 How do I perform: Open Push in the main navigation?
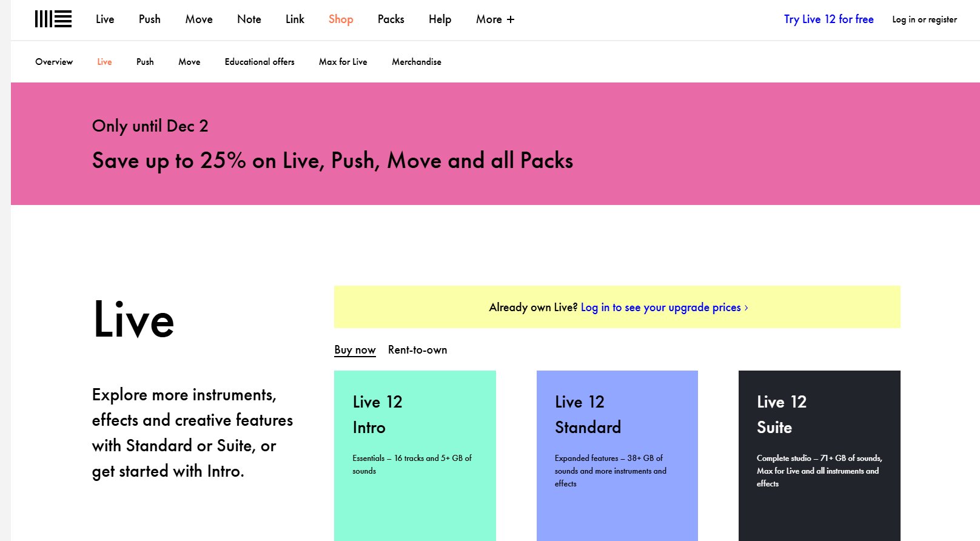click(149, 19)
